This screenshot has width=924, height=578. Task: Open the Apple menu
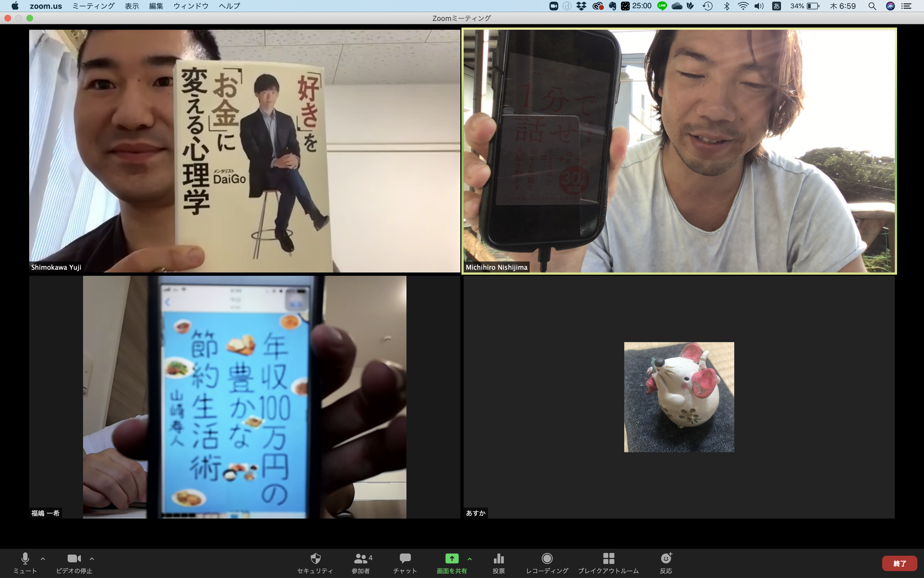click(x=15, y=6)
